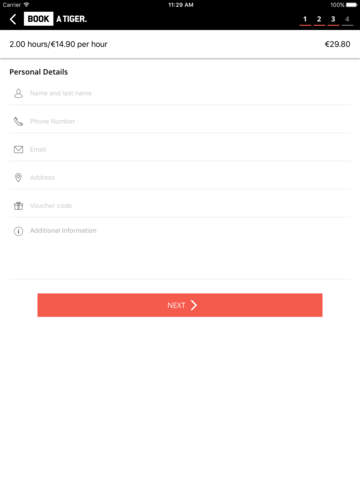Tap the Book A Tiger logo
The width and height of the screenshot is (360, 480).
pyautogui.click(x=55, y=19)
